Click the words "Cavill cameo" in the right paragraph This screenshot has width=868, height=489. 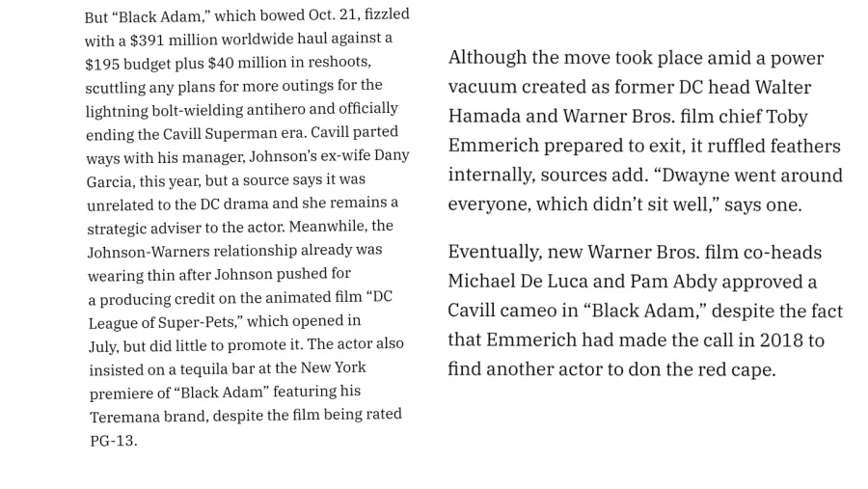[x=504, y=311]
